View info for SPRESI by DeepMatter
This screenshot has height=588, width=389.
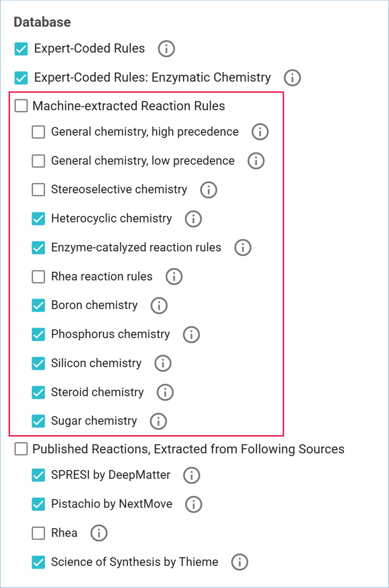(x=191, y=475)
